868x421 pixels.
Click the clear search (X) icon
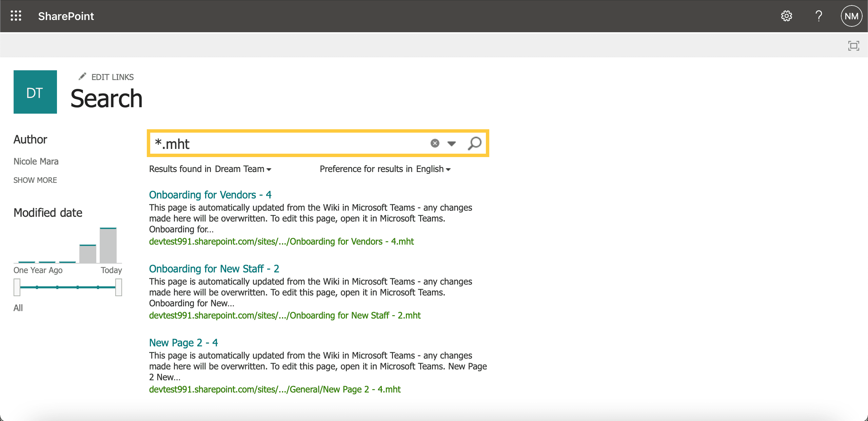point(435,143)
